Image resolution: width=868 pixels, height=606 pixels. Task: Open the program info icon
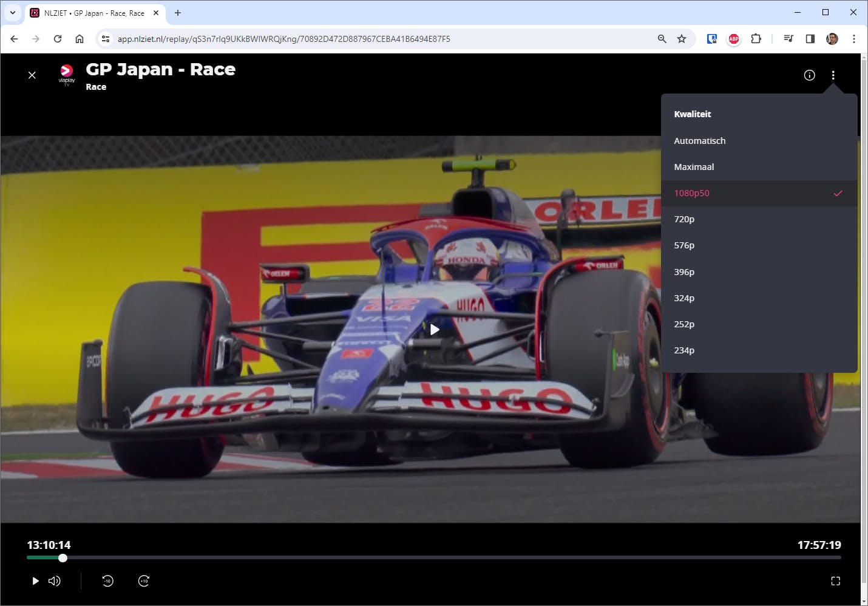pyautogui.click(x=809, y=75)
